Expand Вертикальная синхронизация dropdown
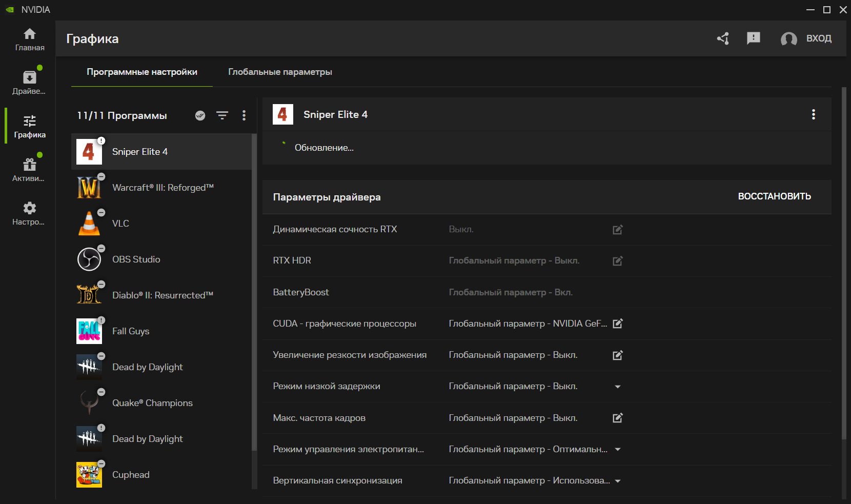851x504 pixels. click(618, 481)
